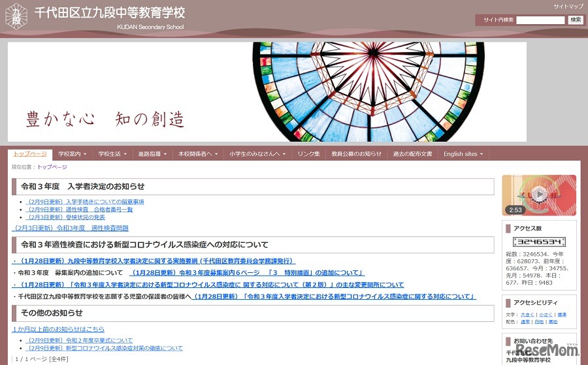Viewport: 588px width, 365px height.
Task: Open the サイトマップ link
Action: tap(568, 7)
